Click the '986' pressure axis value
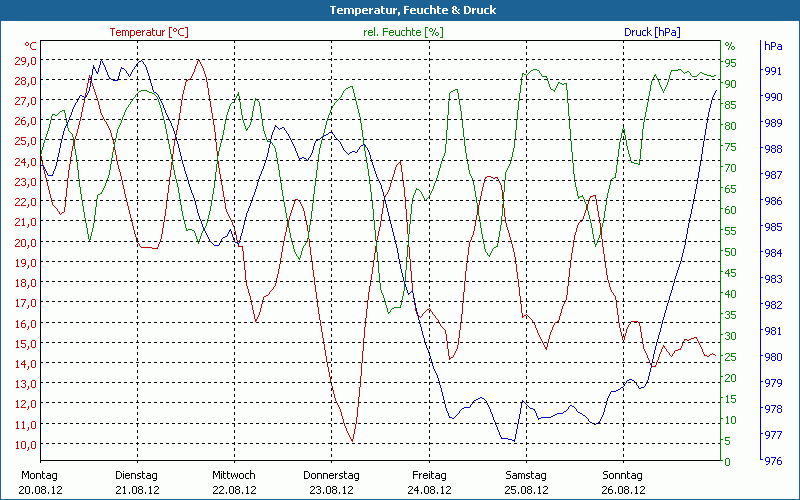This screenshot has height=500, width=800. point(773,201)
